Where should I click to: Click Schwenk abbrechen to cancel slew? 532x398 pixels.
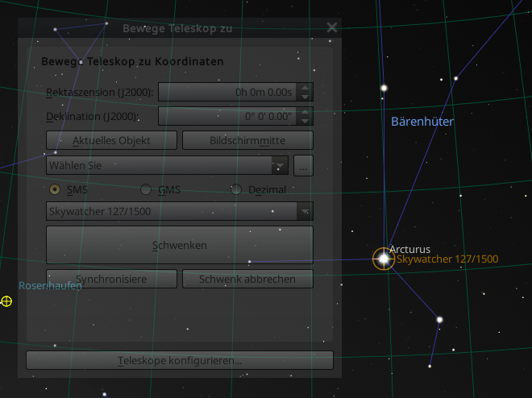click(x=247, y=279)
